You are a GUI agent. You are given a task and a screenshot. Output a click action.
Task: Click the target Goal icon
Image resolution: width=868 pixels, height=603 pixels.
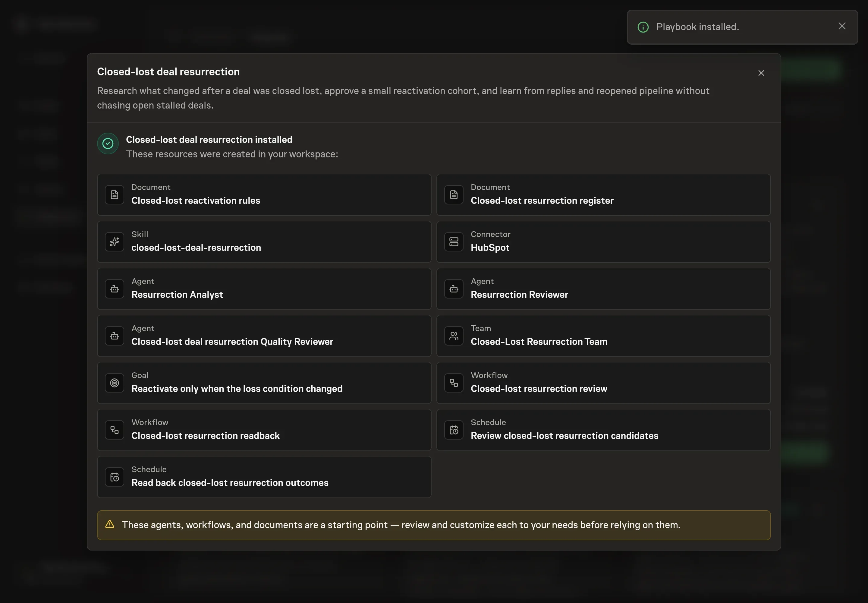[x=115, y=383]
